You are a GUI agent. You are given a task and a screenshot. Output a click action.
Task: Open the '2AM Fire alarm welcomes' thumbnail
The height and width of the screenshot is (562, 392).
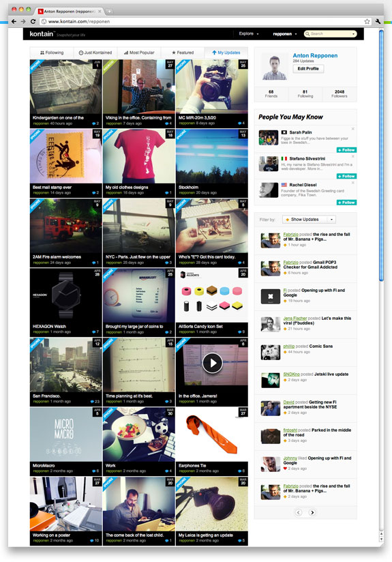pos(66,226)
